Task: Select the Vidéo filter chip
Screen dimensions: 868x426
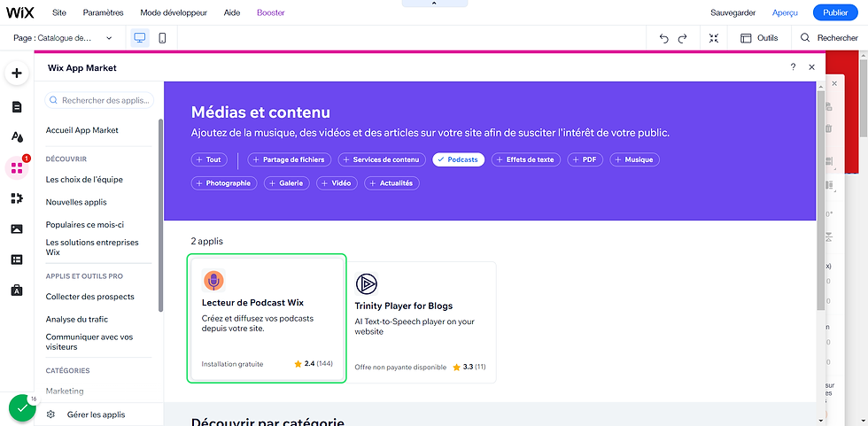Action: (x=337, y=183)
